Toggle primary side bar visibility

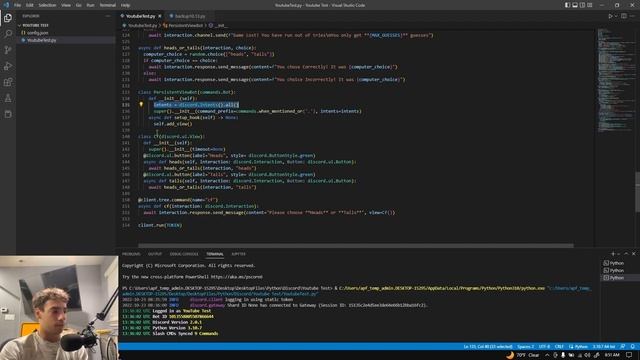567,5
